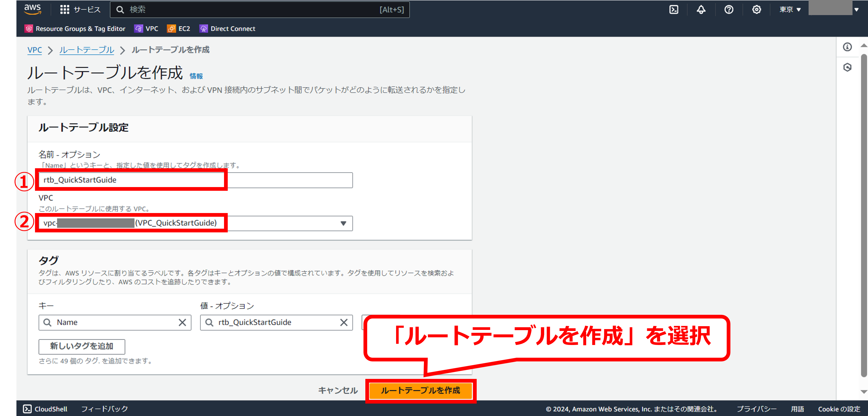
Task: Go to ルートテーブル breadcrumb link
Action: click(x=87, y=50)
